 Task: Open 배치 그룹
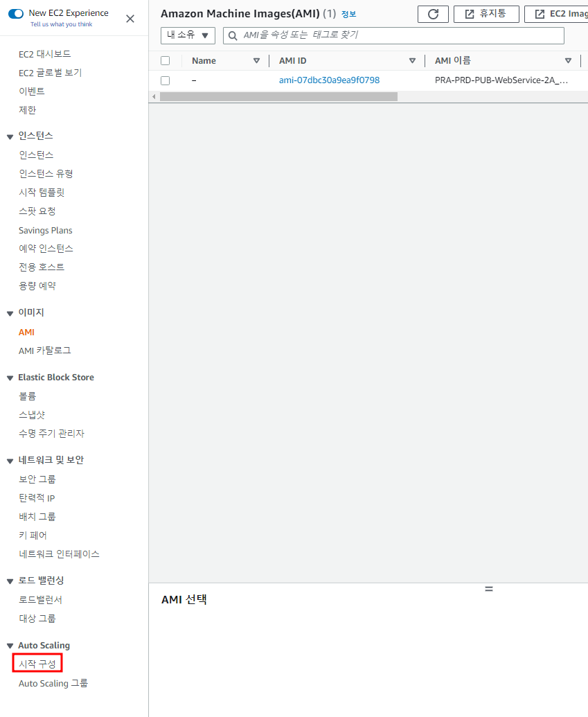pyautogui.click(x=37, y=516)
